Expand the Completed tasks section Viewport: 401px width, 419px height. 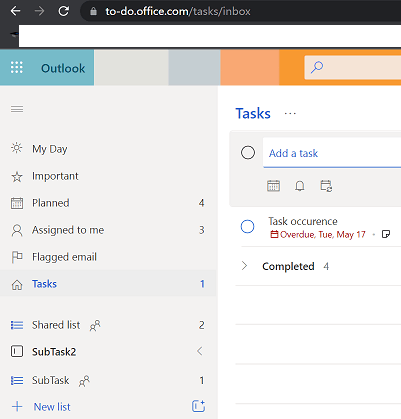click(x=244, y=266)
